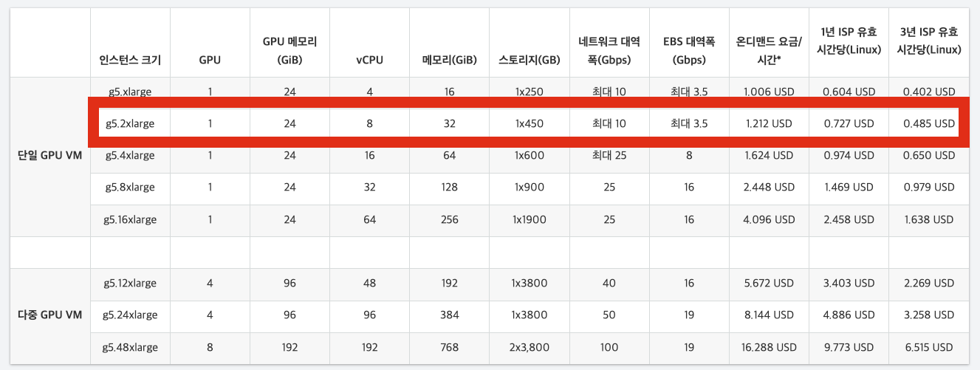Viewport: 980px width, 370px height.
Task: Click the 0.727 USD 1-year price
Action: tap(849, 123)
